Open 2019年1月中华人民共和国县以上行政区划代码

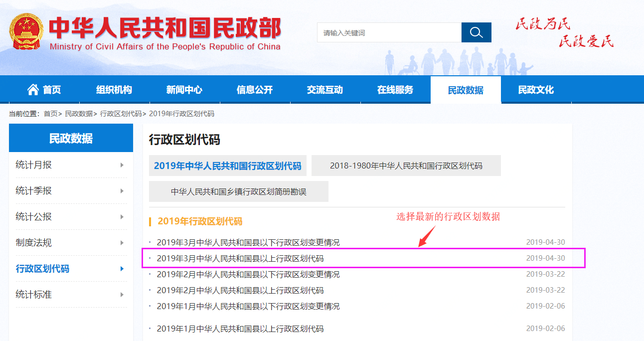[240, 329]
